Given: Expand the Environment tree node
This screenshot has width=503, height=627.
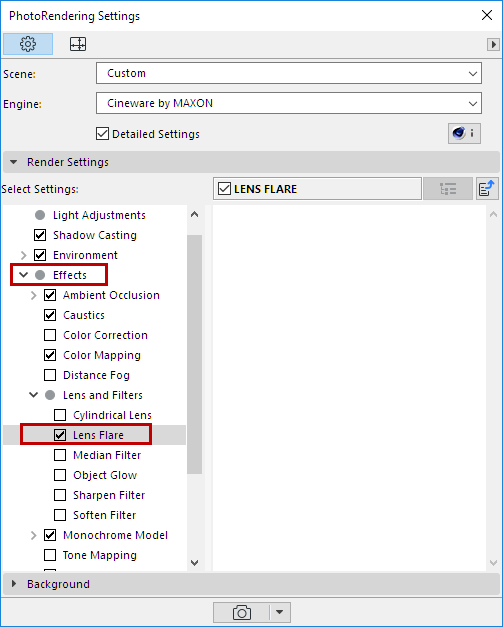Looking at the screenshot, I should (x=24, y=255).
